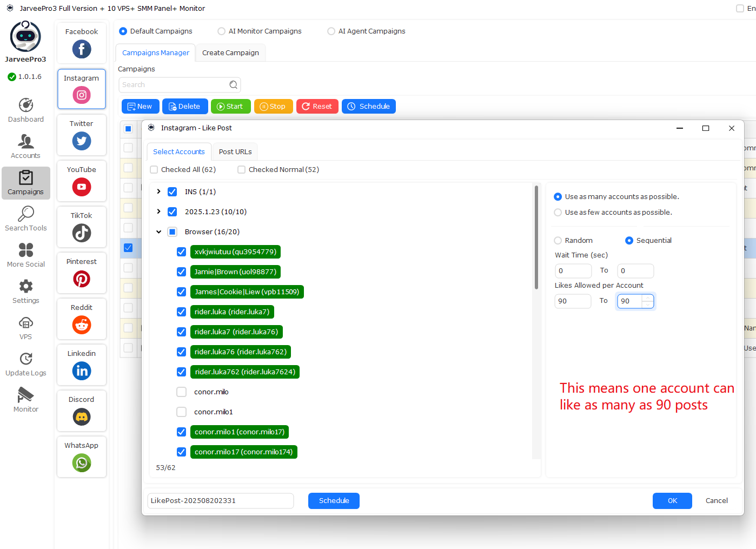
Task: Check the conor.milo account checkbox
Action: pyautogui.click(x=182, y=392)
